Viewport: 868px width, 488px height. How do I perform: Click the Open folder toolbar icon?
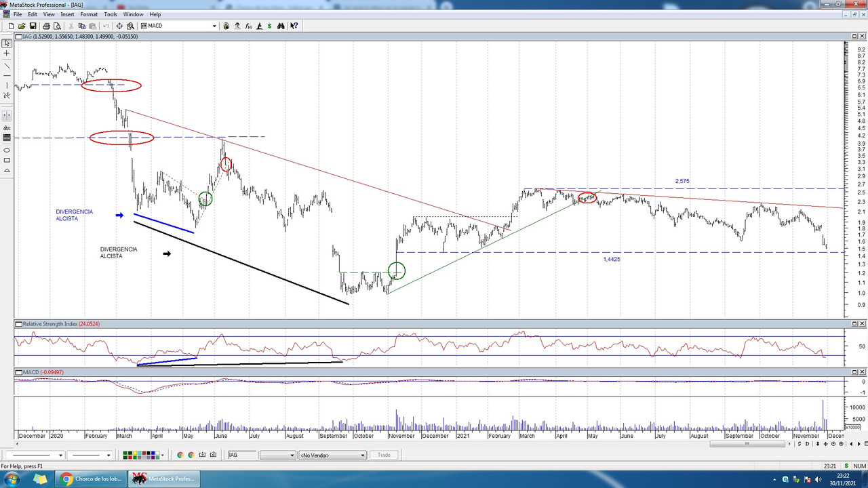(x=22, y=26)
